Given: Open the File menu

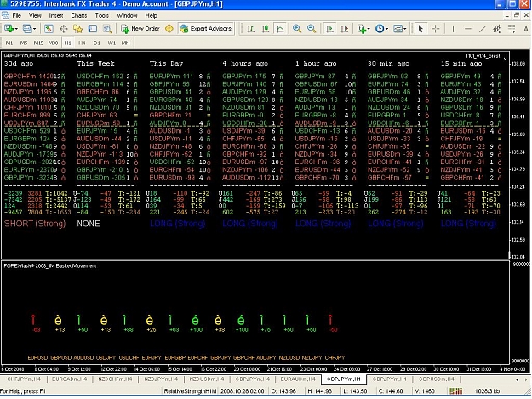Looking at the screenshot, I should coord(17,15).
